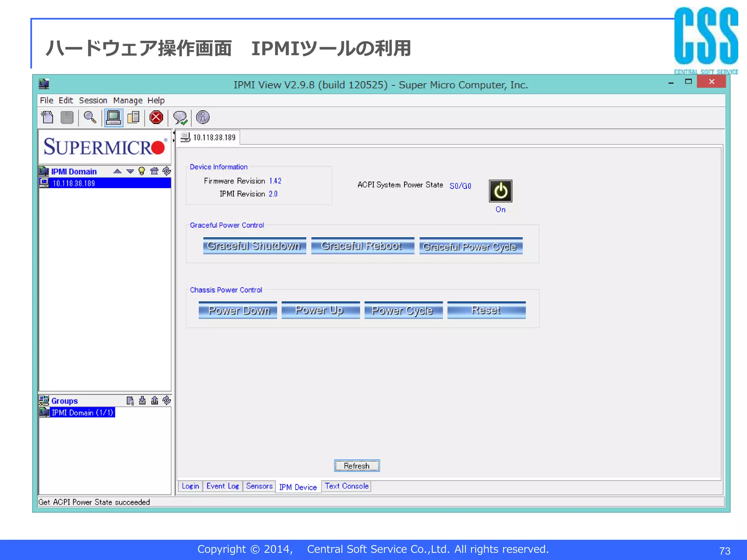Viewport: 747px width, 560px height.
Task: Click the S0/G0 power state value
Action: 460,186
